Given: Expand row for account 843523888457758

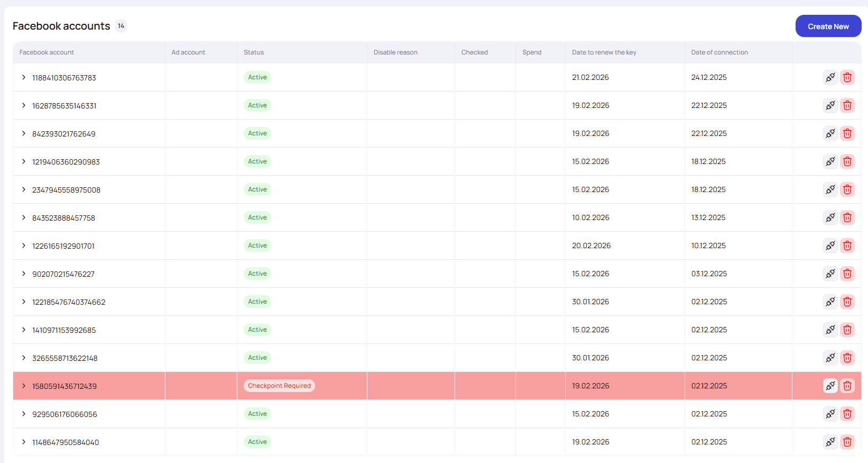Looking at the screenshot, I should [24, 217].
